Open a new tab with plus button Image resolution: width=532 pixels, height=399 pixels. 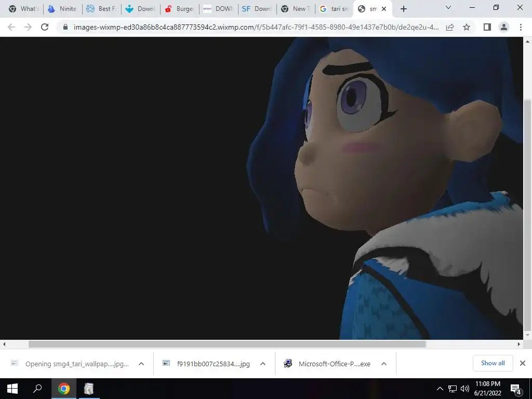tap(403, 9)
